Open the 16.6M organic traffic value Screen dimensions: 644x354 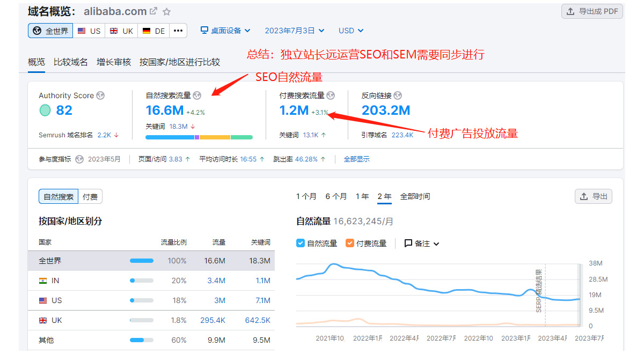(x=165, y=110)
